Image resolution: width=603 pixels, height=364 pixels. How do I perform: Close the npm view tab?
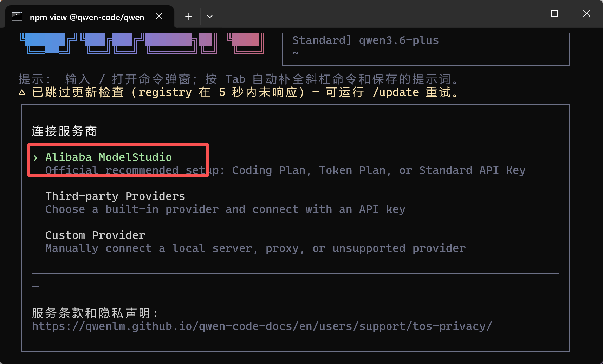click(159, 17)
